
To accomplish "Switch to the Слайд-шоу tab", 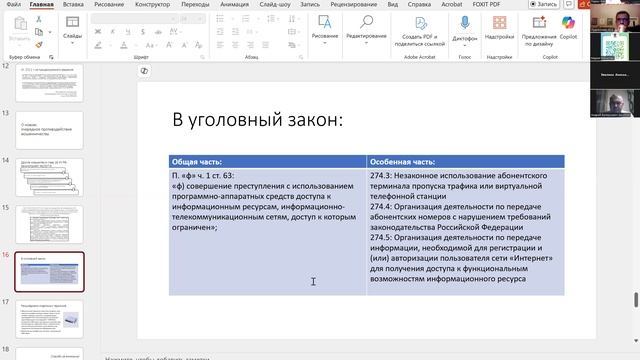I will pyautogui.click(x=275, y=4).
